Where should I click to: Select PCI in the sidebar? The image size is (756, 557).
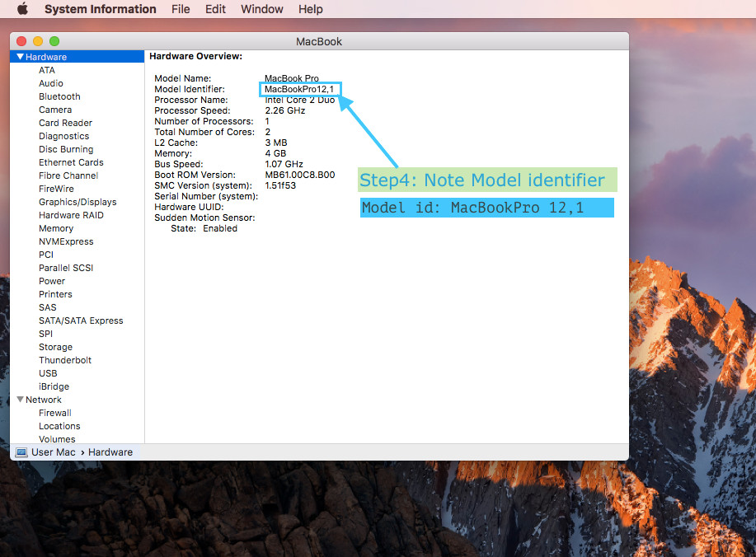pos(46,255)
